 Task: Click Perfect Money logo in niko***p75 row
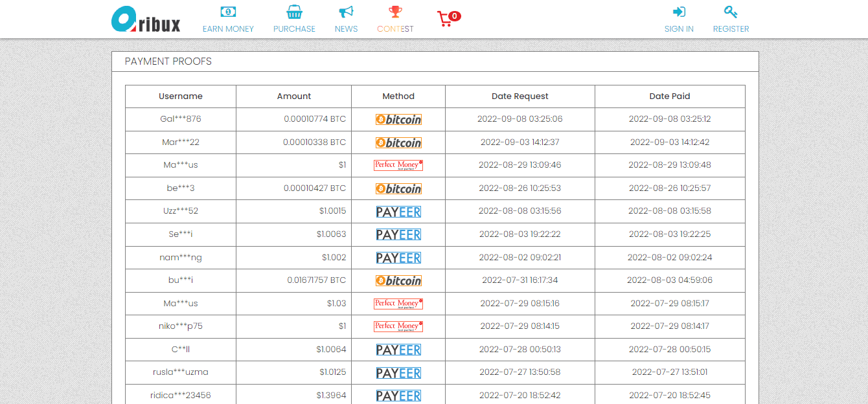[398, 326]
